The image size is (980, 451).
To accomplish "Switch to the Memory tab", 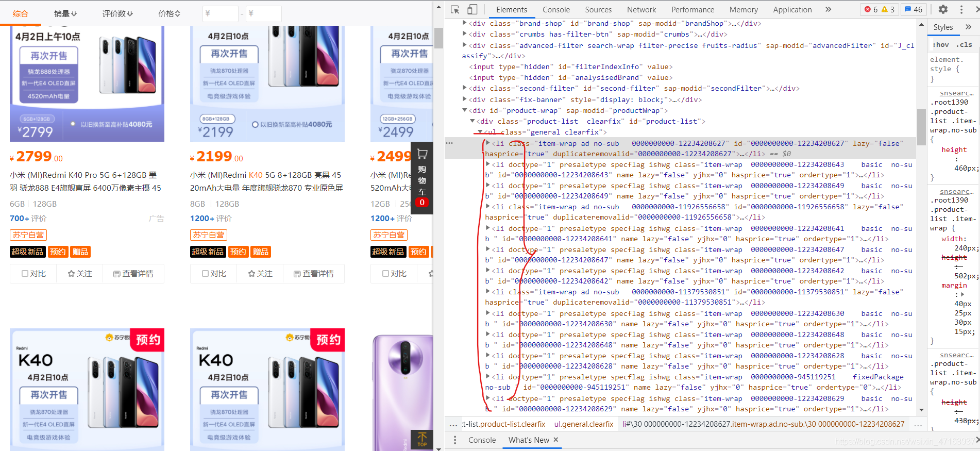I will point(744,9).
